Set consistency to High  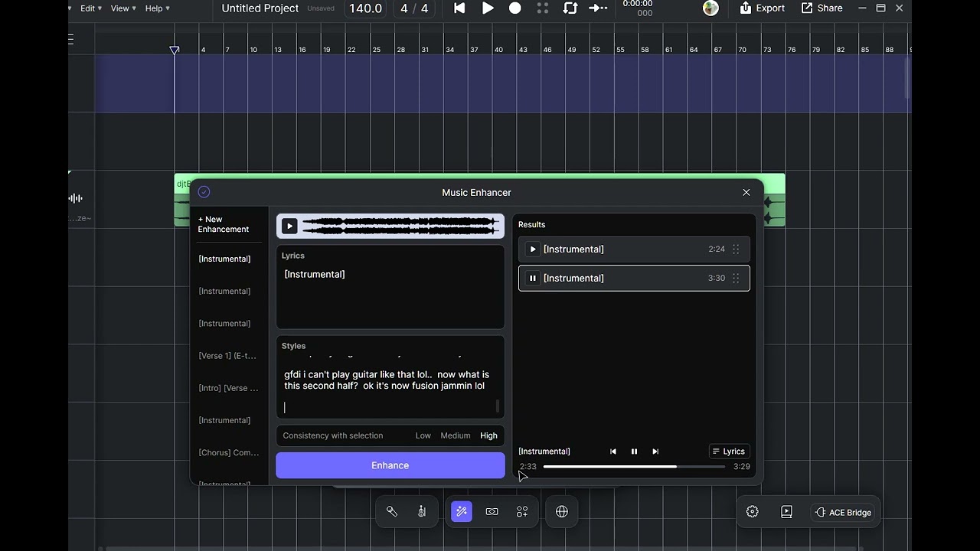[x=488, y=435]
